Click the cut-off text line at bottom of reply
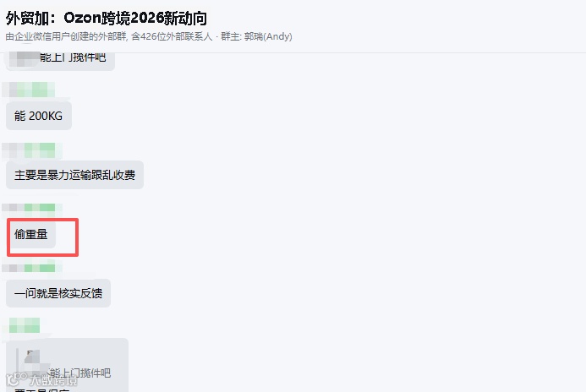This screenshot has height=392, width=586. click(42, 390)
